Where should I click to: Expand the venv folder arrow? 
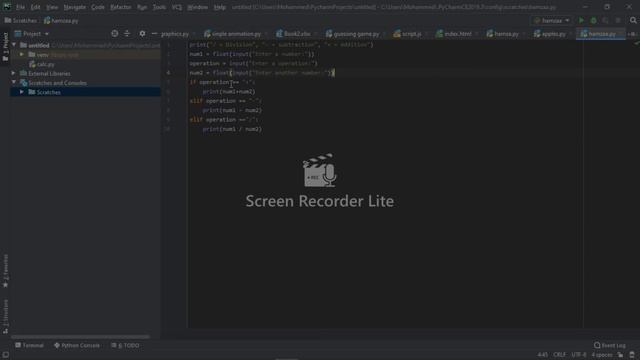tap(22, 54)
